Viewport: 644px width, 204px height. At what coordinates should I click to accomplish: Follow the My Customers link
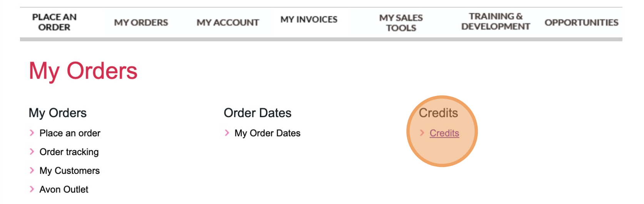69,171
